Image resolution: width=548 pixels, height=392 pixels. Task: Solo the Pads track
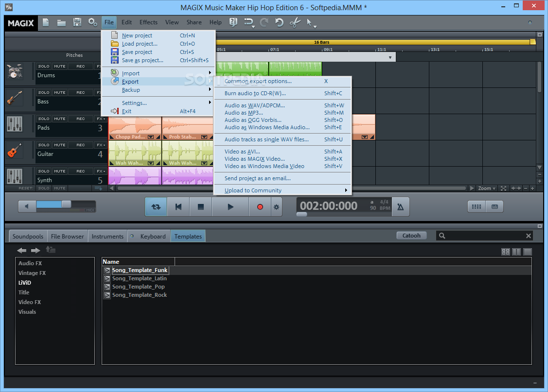click(x=44, y=119)
